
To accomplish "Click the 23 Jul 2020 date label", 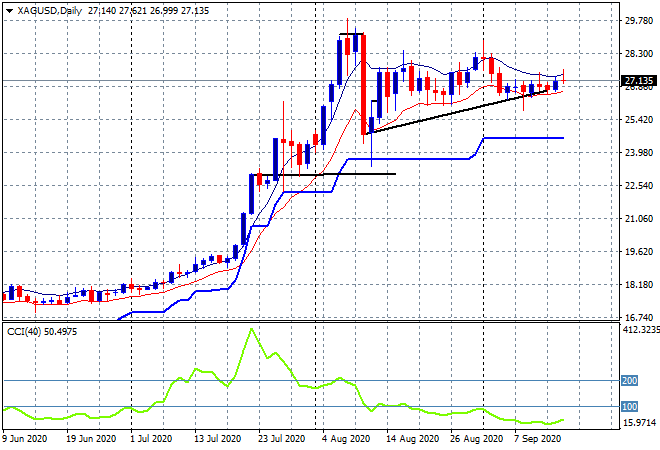I will click(281, 439).
